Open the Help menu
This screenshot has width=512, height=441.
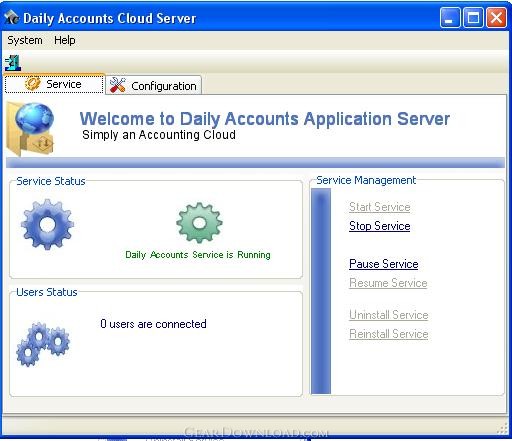click(x=65, y=40)
